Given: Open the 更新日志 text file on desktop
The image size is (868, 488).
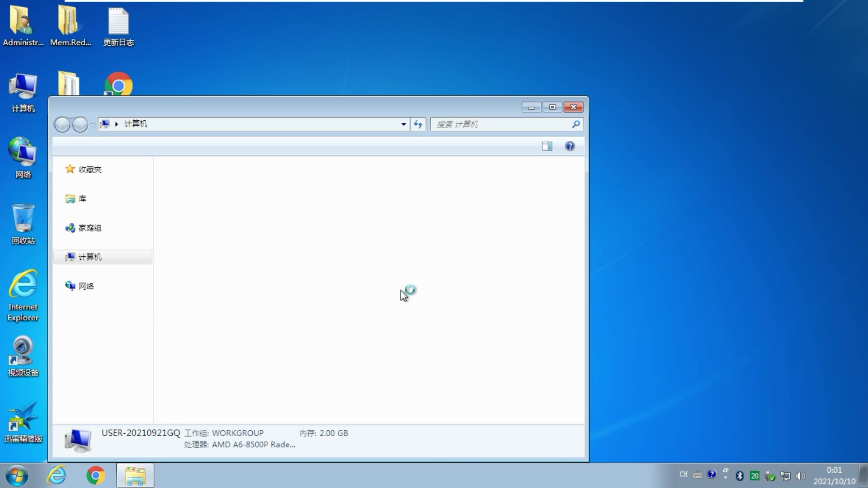Looking at the screenshot, I should tap(118, 26).
